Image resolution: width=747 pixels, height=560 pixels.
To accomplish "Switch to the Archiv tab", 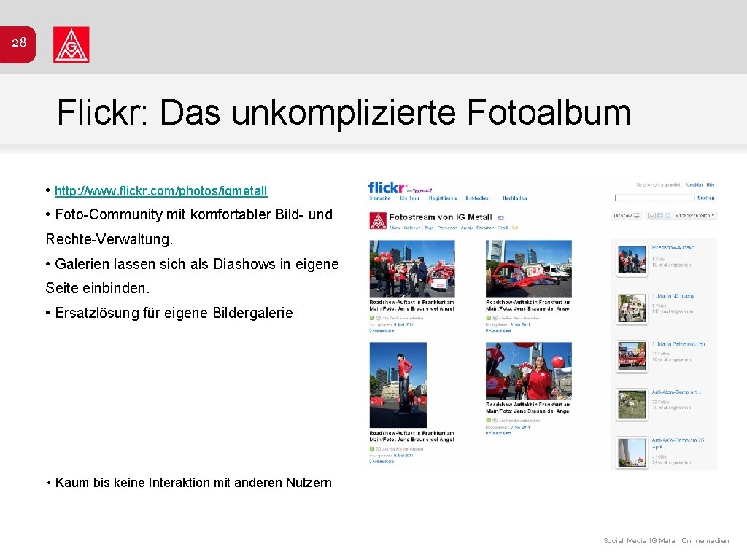I will [x=466, y=227].
